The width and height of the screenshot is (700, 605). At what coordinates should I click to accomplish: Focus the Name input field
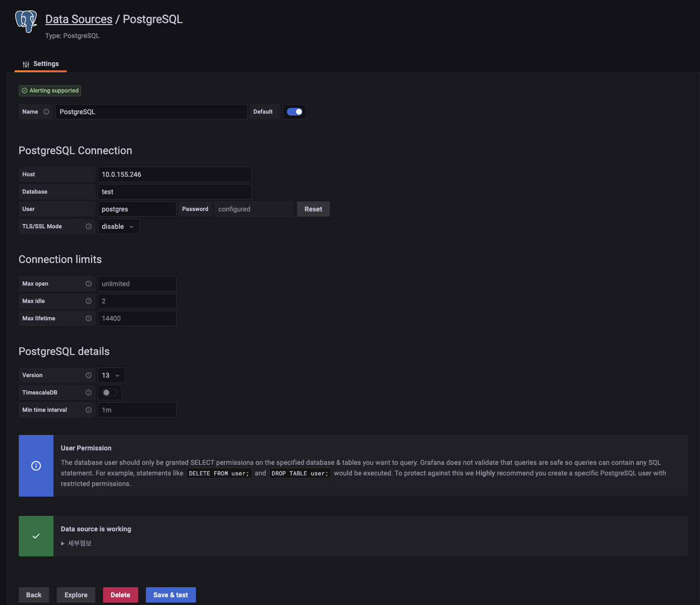[x=152, y=112]
